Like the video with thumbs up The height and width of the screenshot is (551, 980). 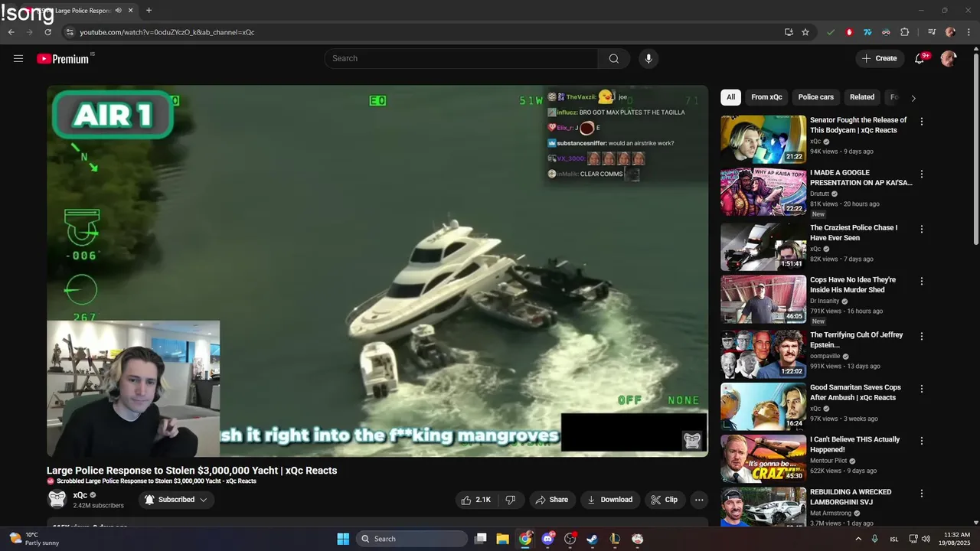point(475,500)
